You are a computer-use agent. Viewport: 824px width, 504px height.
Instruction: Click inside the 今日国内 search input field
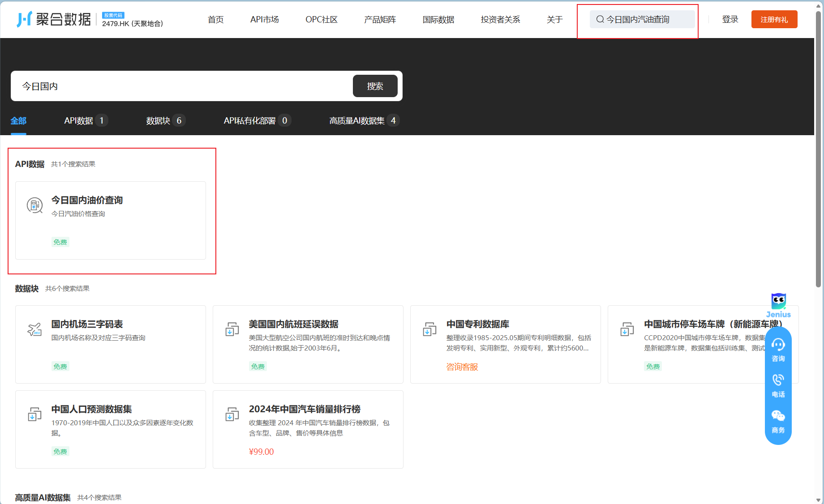(179, 86)
